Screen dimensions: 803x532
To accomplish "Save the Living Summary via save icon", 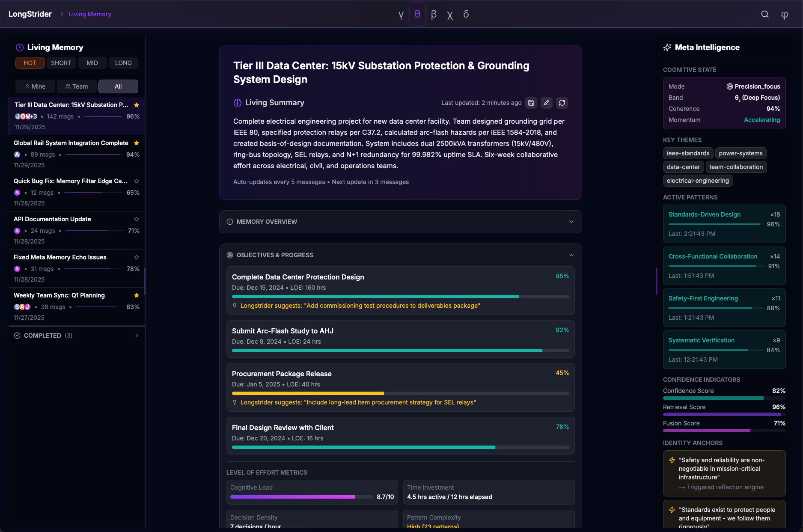I will (531, 103).
